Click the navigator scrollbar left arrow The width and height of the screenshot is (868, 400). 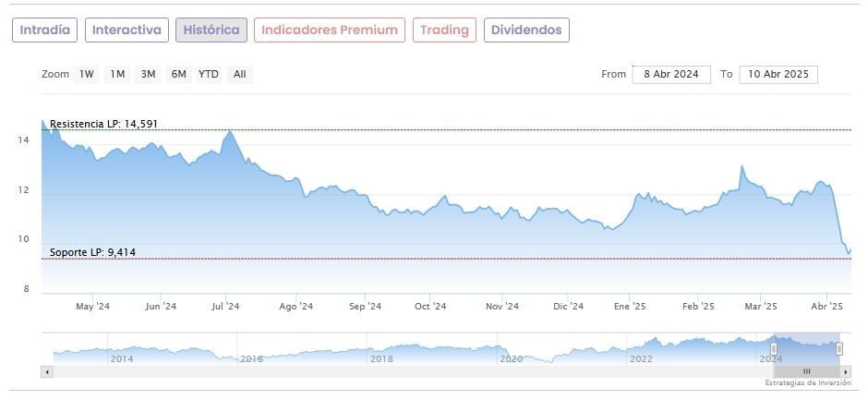pyautogui.click(x=47, y=371)
